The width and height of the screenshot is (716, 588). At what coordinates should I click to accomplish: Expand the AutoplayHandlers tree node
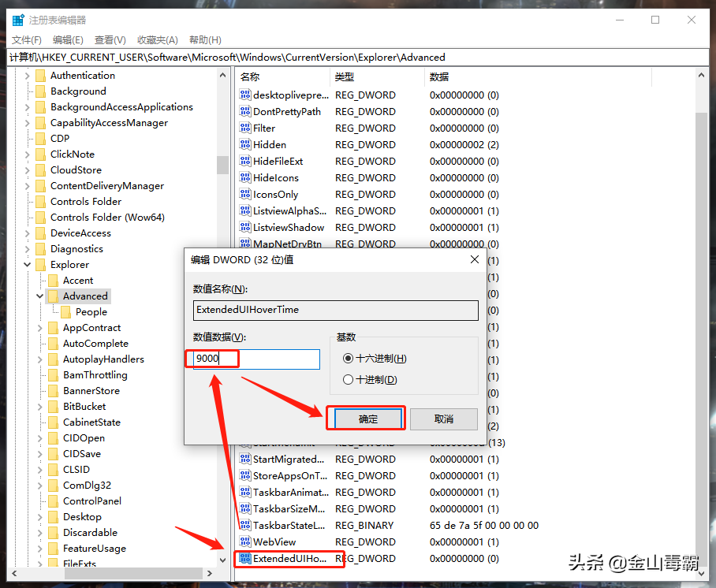[x=39, y=359]
